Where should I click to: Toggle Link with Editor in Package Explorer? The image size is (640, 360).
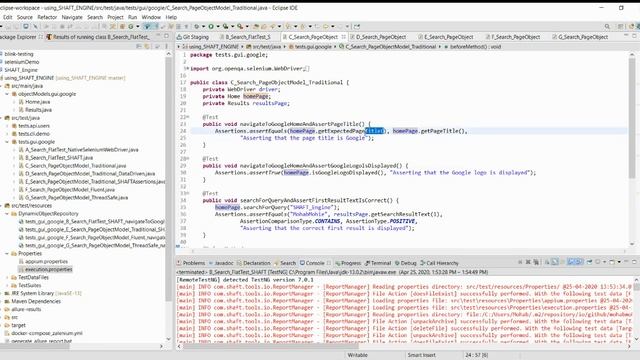click(147, 46)
